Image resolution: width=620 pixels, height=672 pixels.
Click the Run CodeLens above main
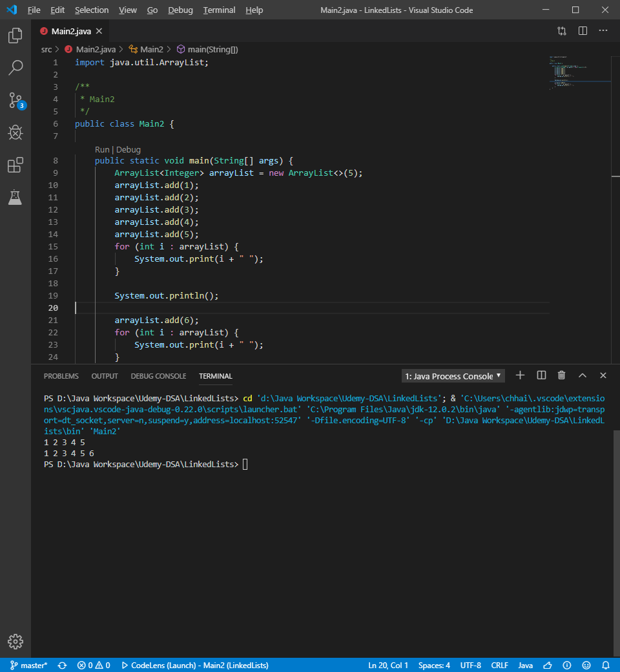tap(103, 149)
